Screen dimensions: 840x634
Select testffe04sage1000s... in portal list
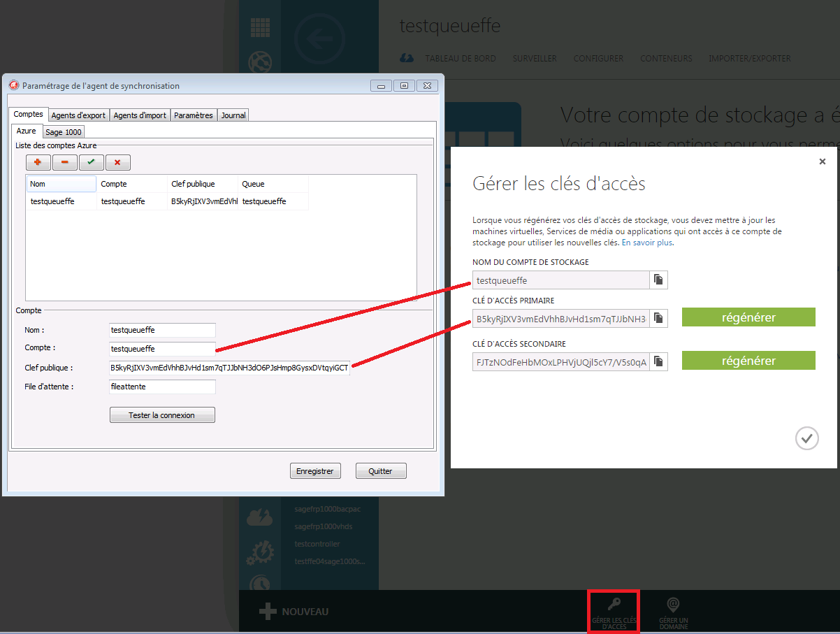tap(330, 561)
